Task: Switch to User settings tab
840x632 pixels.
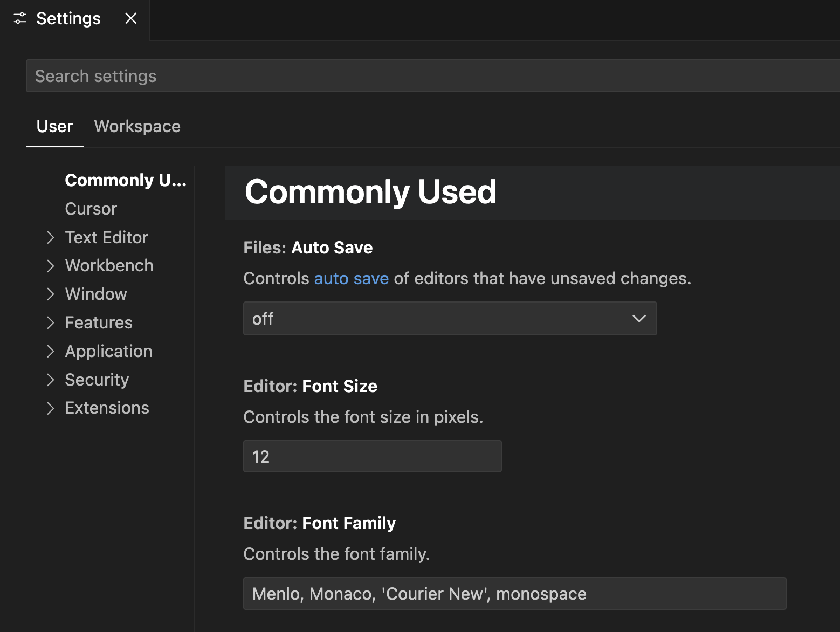Action: [54, 126]
